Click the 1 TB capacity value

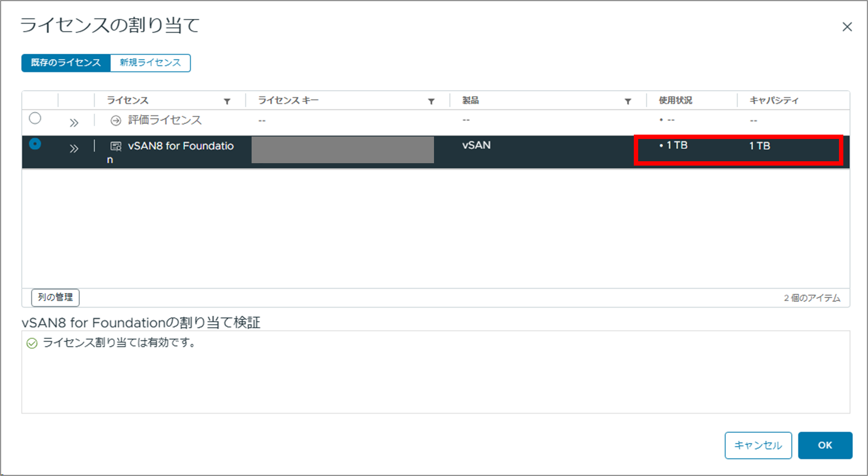tap(760, 146)
